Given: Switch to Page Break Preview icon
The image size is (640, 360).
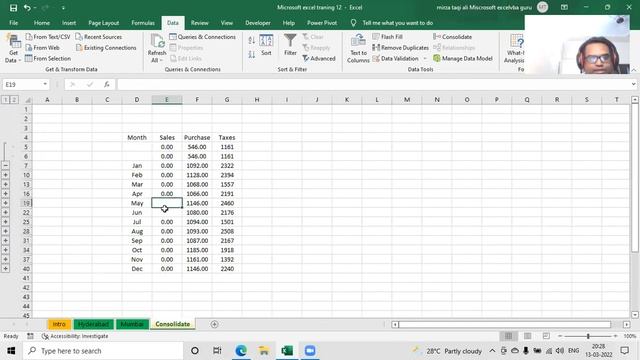Looking at the screenshot, I should 546,336.
